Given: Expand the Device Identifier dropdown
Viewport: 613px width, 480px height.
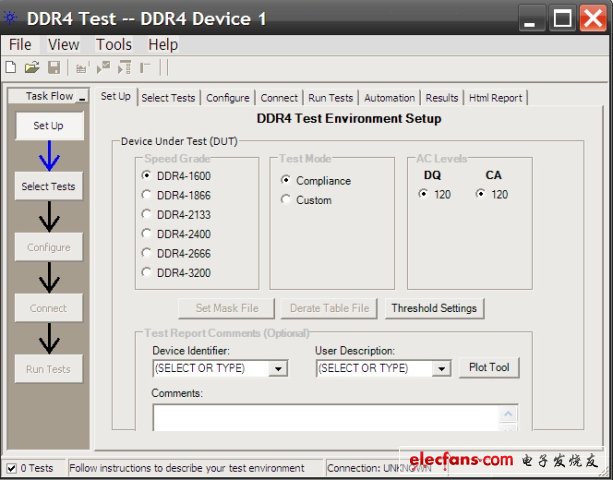Looking at the screenshot, I should tap(278, 369).
